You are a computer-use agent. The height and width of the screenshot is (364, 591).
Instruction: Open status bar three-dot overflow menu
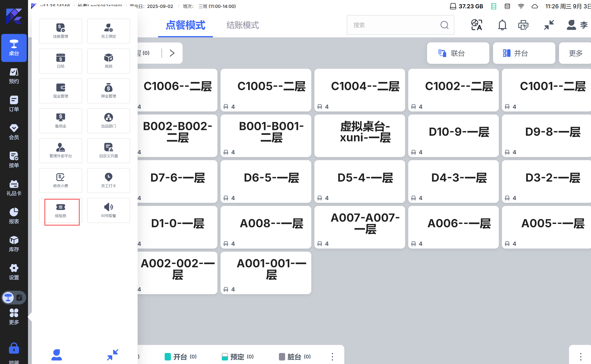click(x=332, y=357)
